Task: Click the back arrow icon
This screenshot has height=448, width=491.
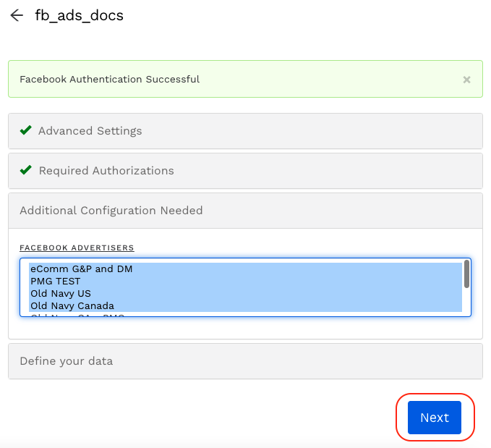Action: point(17,16)
